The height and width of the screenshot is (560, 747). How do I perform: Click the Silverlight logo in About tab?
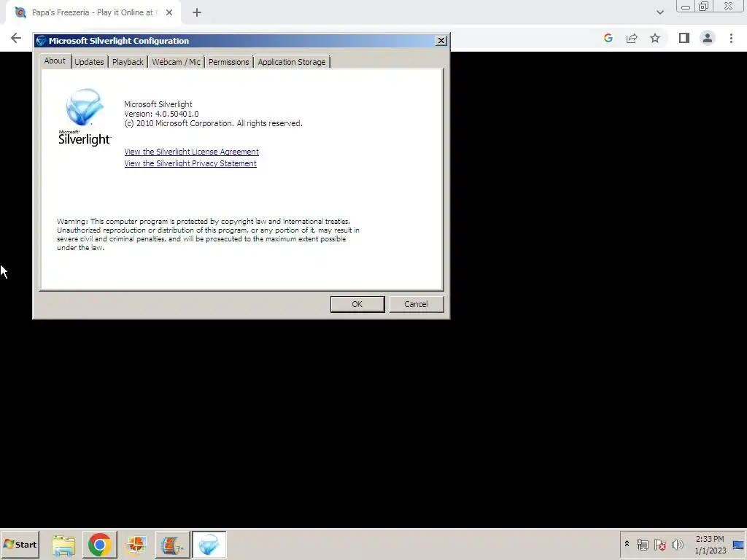point(85,117)
